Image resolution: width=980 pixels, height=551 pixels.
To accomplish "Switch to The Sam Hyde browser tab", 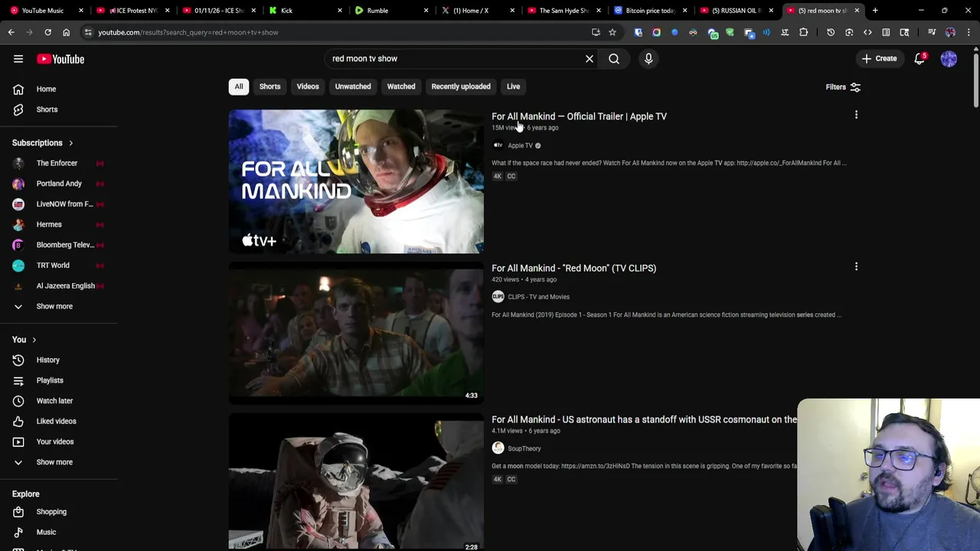I will point(563,11).
